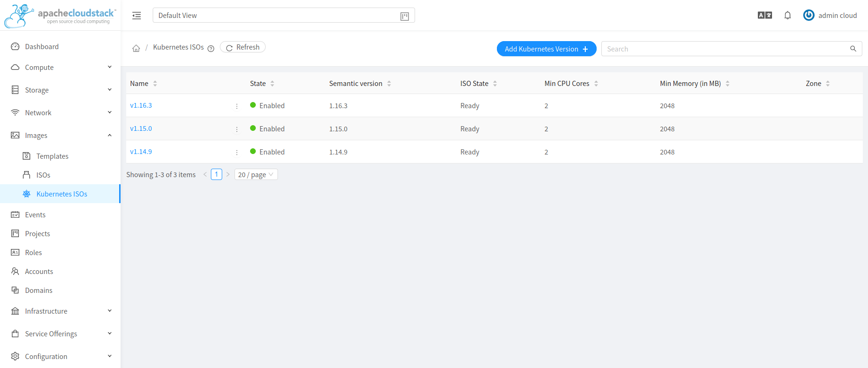868x368 pixels.
Task: Collapse the sidebar with the menu fold icon
Action: coord(137,16)
